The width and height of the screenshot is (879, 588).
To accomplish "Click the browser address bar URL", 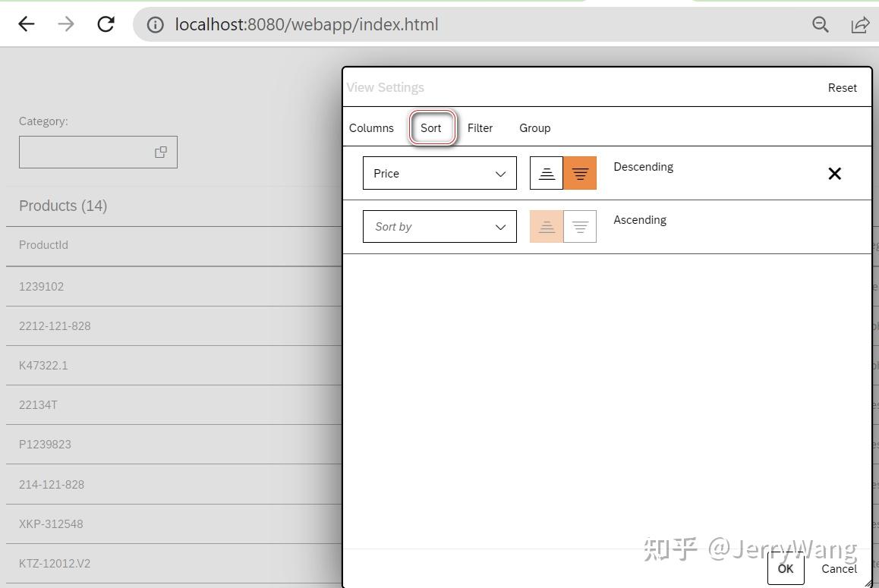I will pos(307,25).
